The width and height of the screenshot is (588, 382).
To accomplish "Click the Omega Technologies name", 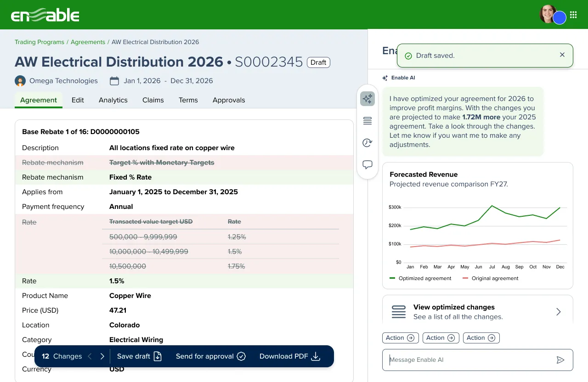I will tap(63, 81).
